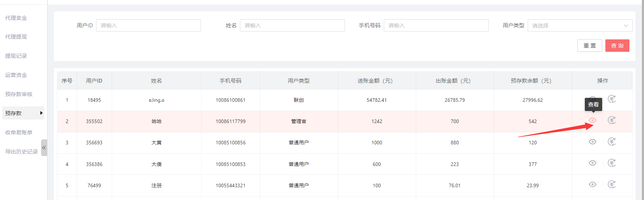The width and height of the screenshot is (644, 200).
Task: Go to 代理奖金 in the sidebar
Action: 16,18
